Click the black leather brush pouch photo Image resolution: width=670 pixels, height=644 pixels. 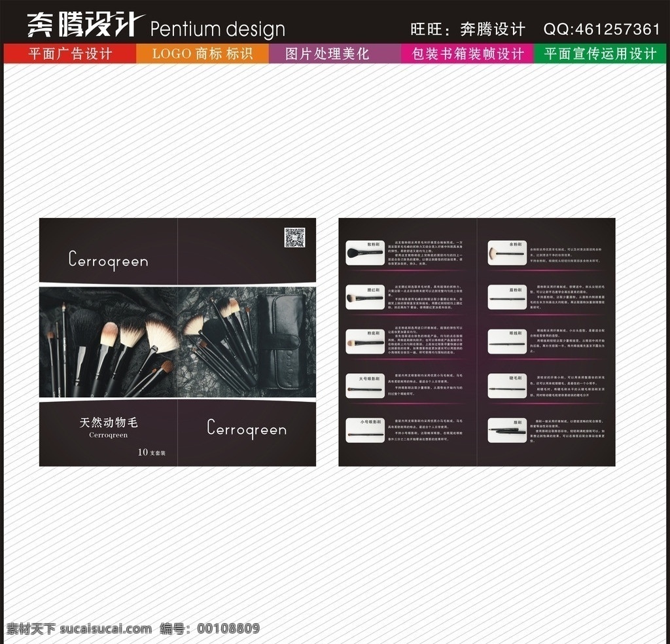(281, 341)
